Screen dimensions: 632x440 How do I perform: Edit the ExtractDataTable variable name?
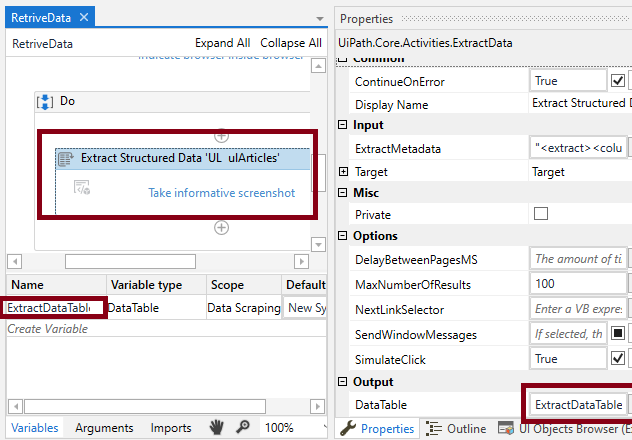pyautogui.click(x=53, y=308)
